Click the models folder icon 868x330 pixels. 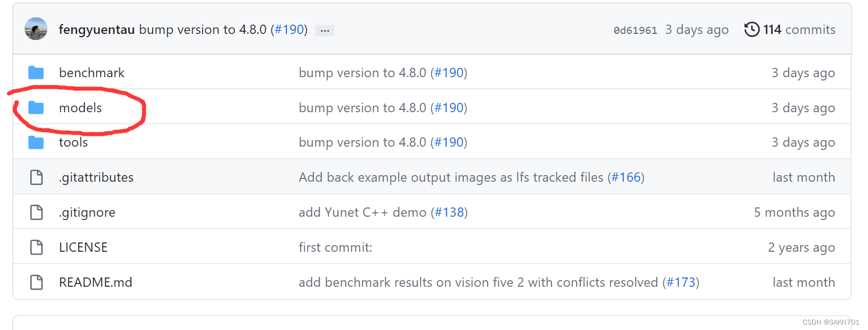36,108
